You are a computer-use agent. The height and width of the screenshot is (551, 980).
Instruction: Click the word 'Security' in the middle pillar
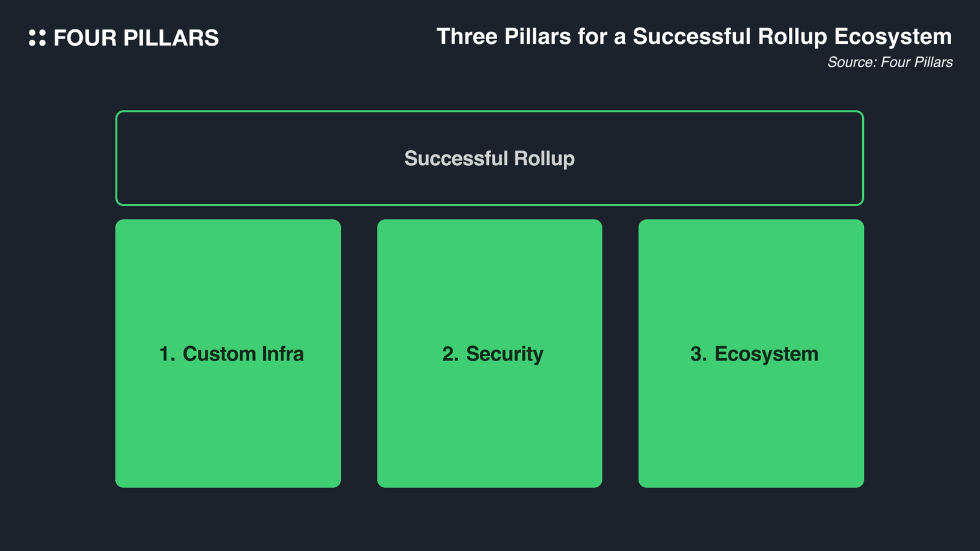tap(504, 354)
